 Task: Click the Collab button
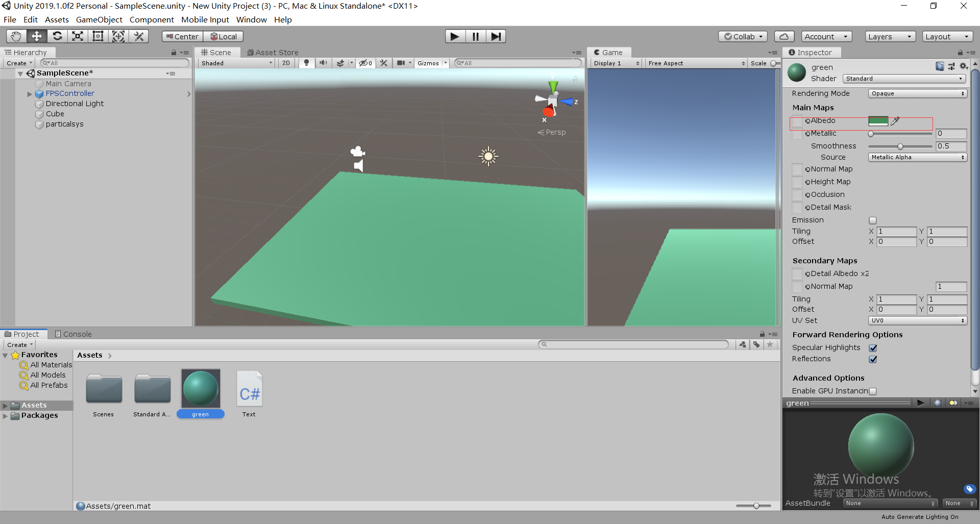(x=743, y=36)
